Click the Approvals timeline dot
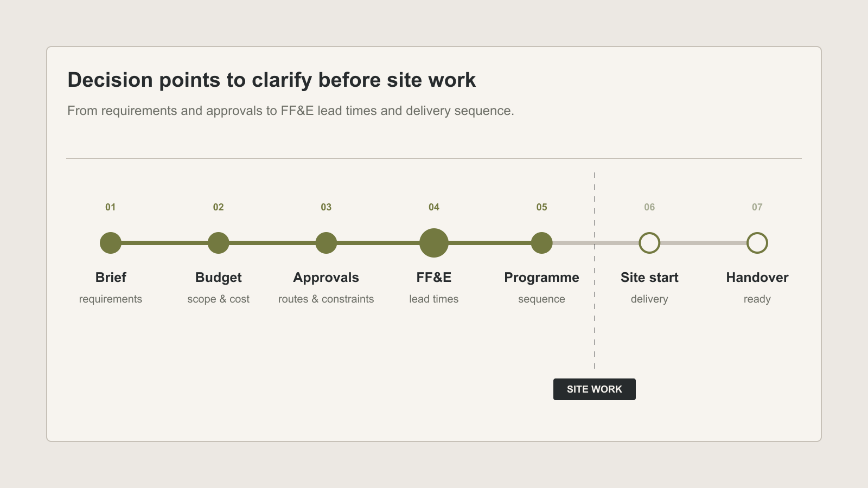The height and width of the screenshot is (488, 868). click(x=326, y=243)
